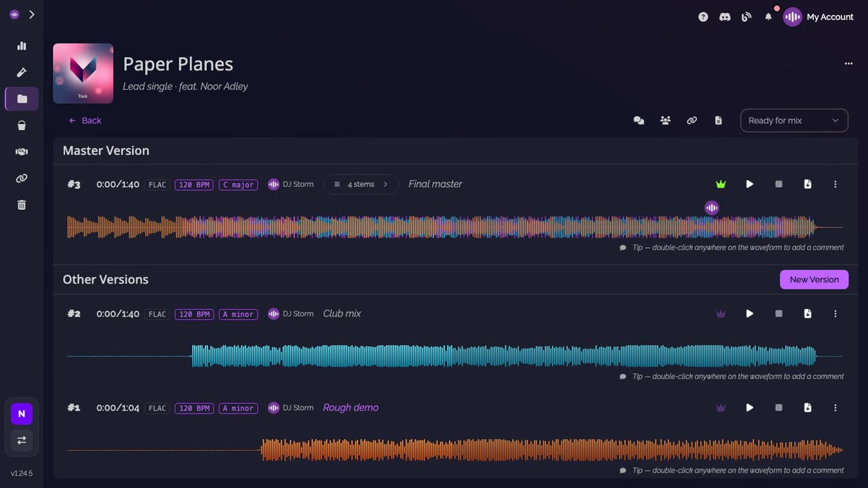
Task: Create a New Version
Action: (x=814, y=279)
